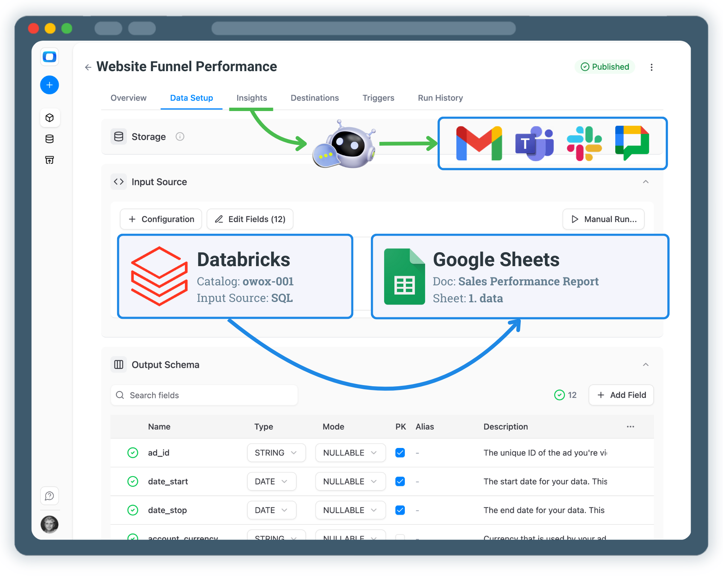This screenshot has height=588, width=723.
Task: Collapse the Output Schema section
Action: click(x=645, y=364)
